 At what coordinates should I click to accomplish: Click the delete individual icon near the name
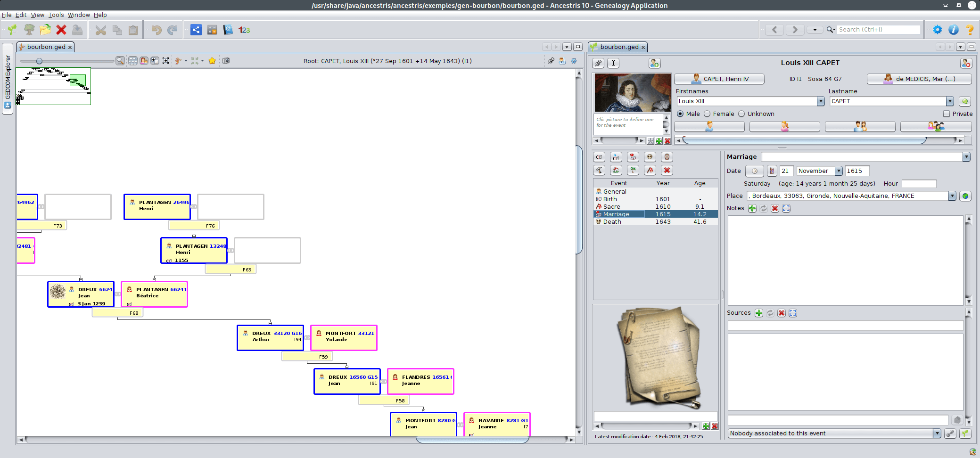pyautogui.click(x=966, y=63)
